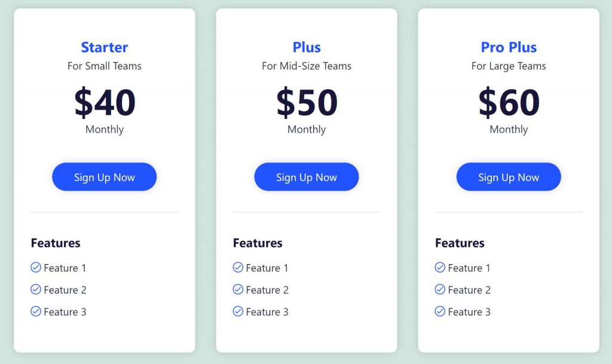Viewport: 612px width, 364px height.
Task: Click the Feature 1 checkmark icon in Starter plan
Action: (36, 267)
